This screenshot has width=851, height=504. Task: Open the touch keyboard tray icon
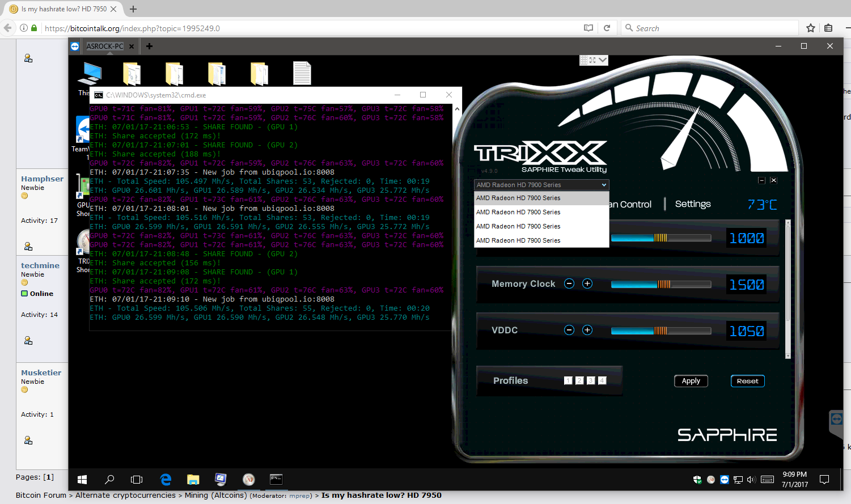tap(767, 480)
